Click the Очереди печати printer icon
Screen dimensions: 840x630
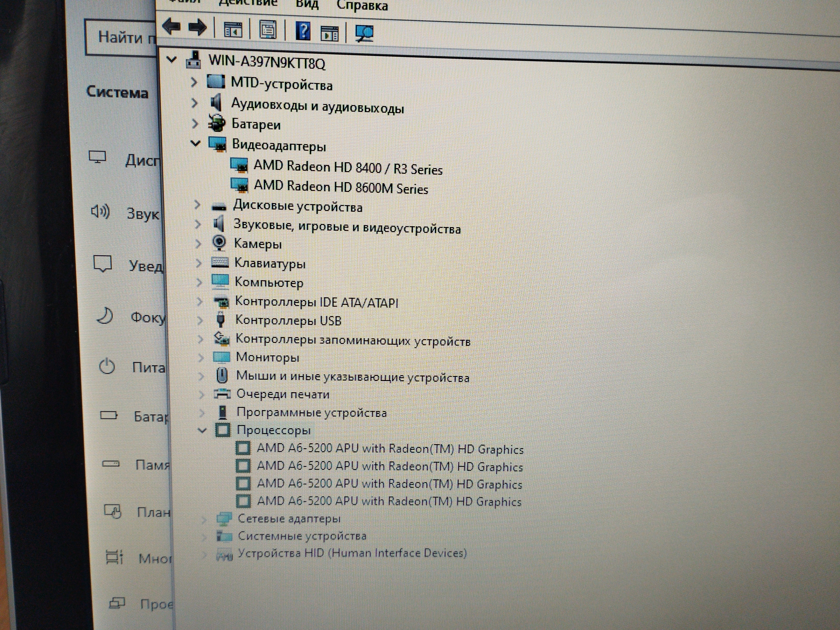tap(222, 393)
